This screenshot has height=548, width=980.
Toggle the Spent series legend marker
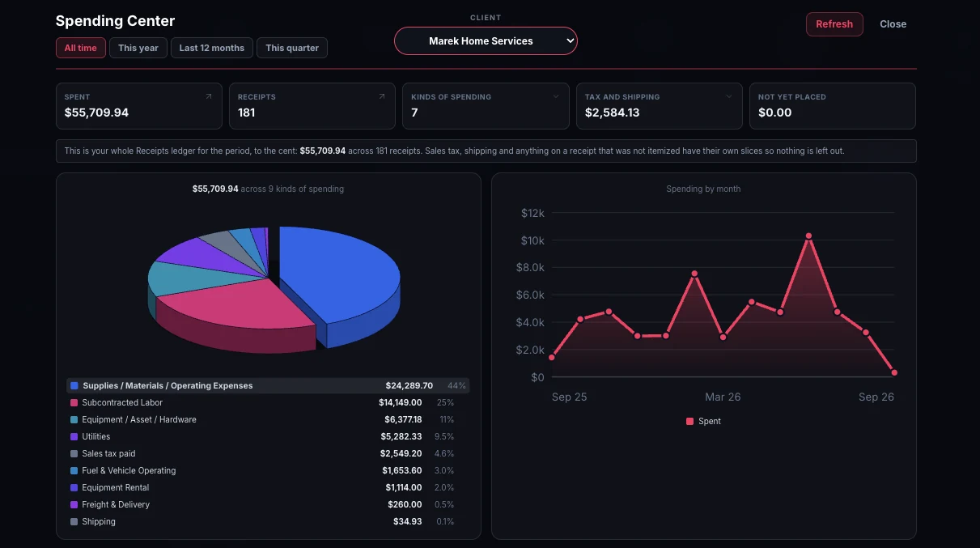690,422
